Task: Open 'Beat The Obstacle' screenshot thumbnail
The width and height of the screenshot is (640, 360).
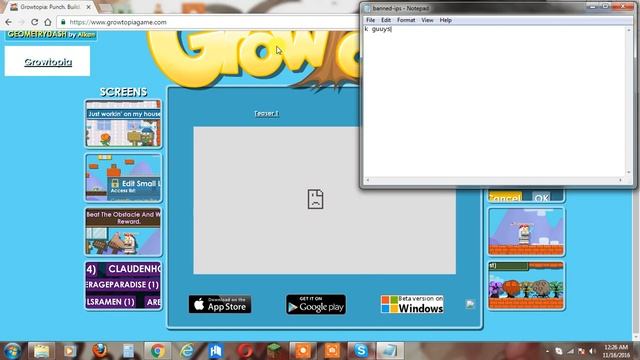Action: click(x=123, y=232)
